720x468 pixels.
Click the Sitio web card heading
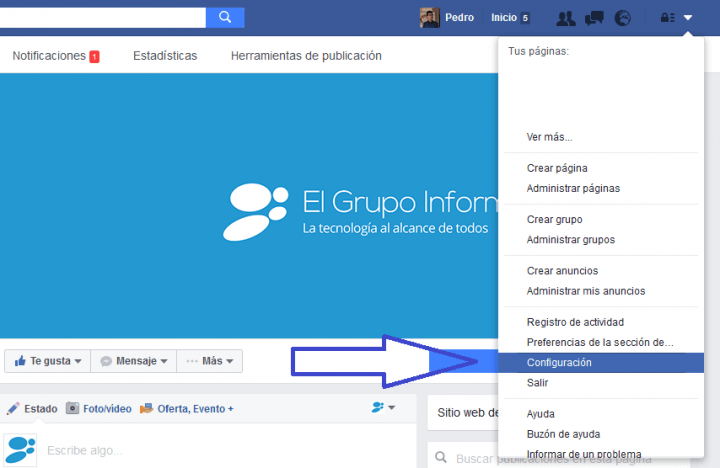pos(467,413)
